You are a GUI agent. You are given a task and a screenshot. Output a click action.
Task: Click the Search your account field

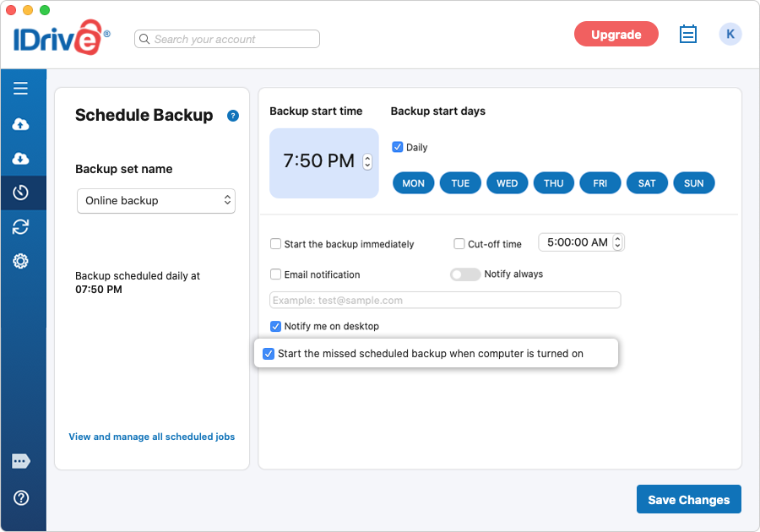(x=227, y=39)
